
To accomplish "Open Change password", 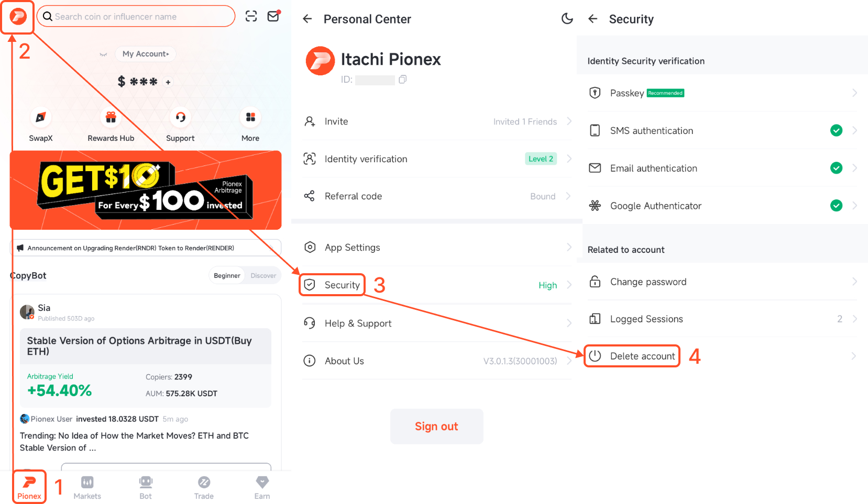I will 722,282.
